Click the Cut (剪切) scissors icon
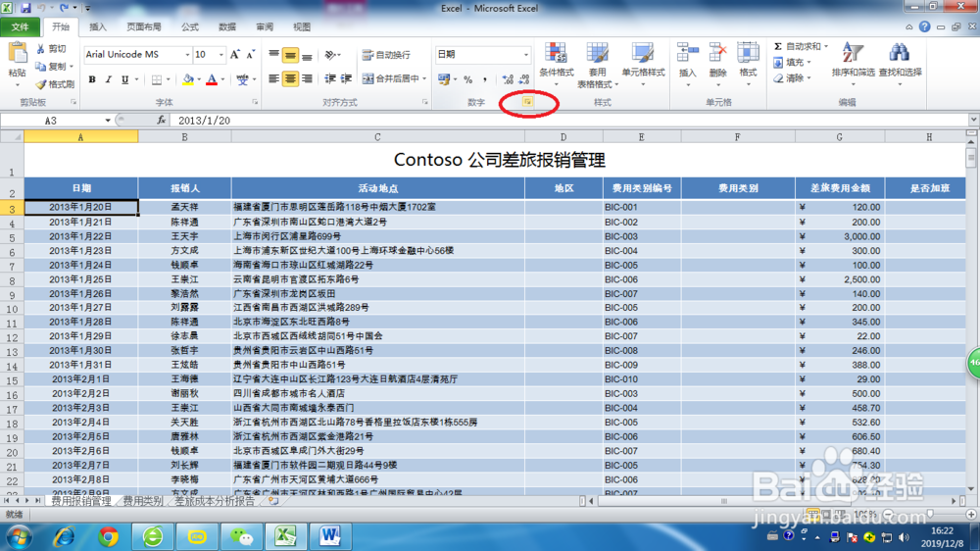 point(40,49)
